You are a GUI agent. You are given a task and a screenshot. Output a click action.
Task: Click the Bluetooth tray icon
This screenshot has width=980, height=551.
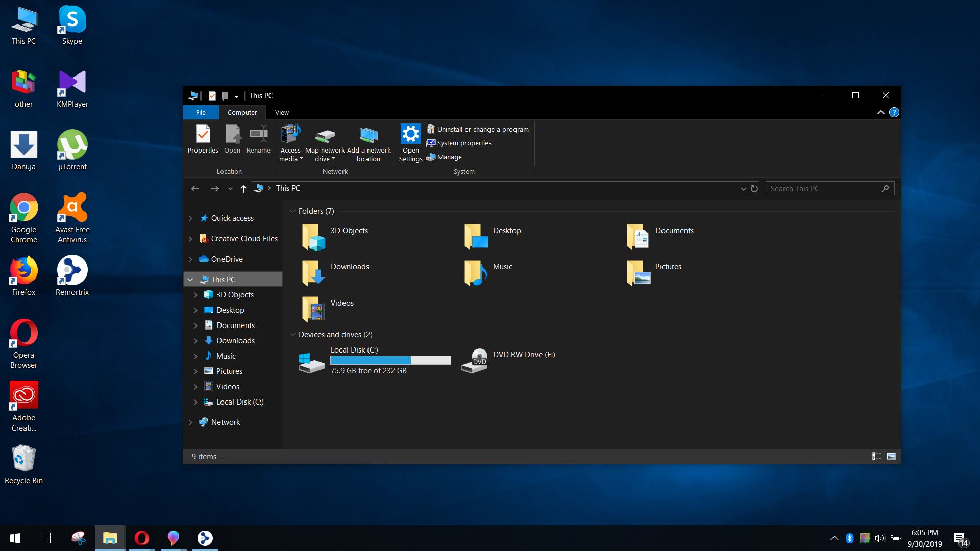click(849, 538)
